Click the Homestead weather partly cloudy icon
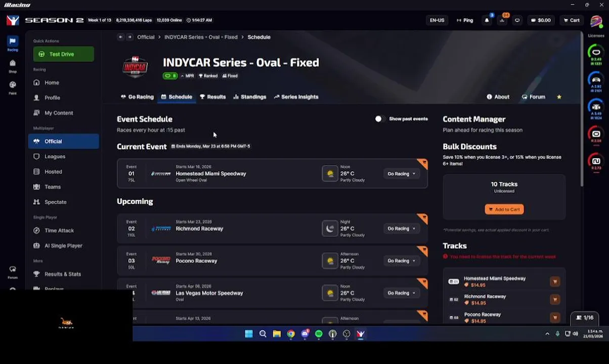This screenshot has width=609, height=364. [330, 173]
